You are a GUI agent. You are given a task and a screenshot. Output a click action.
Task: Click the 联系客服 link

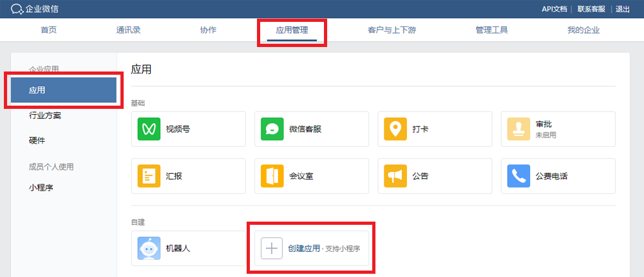point(591,9)
